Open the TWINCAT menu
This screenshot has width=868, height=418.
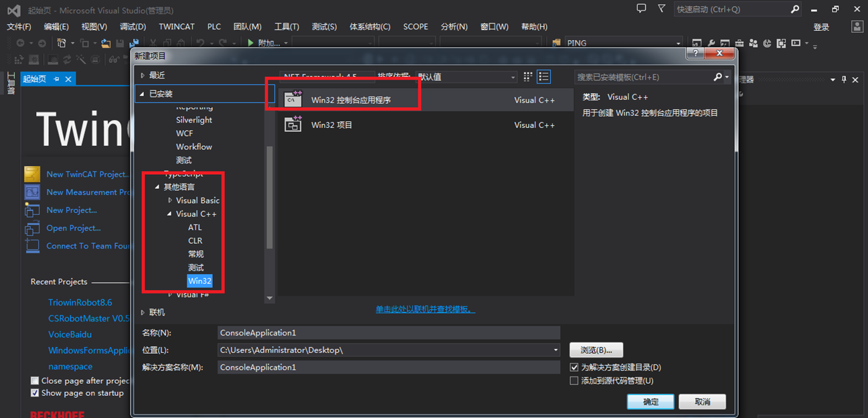(177, 27)
